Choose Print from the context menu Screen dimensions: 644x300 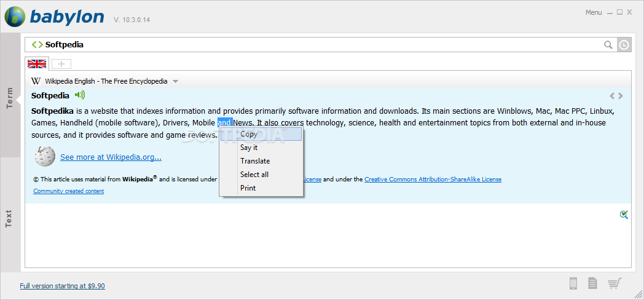(261, 188)
